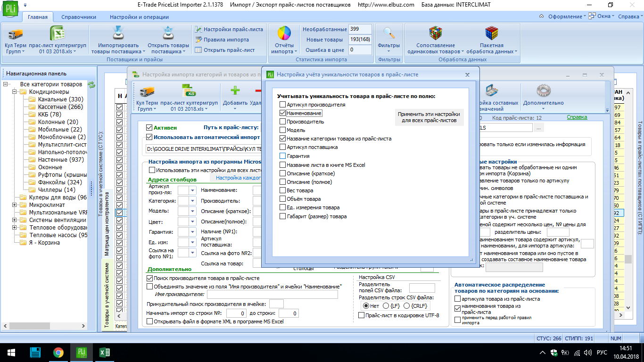Switch to the Справочники ribbon tab
Viewport: 644px width, 362px height.
pos(79,17)
